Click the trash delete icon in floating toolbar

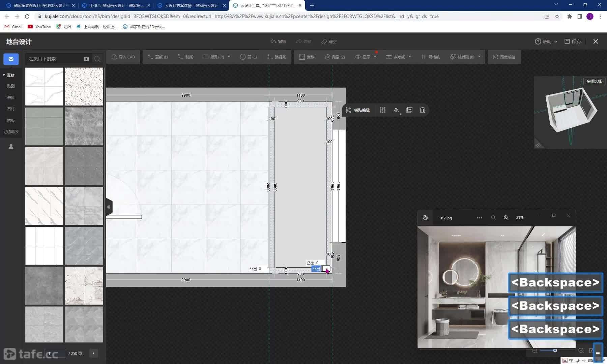coord(423,110)
